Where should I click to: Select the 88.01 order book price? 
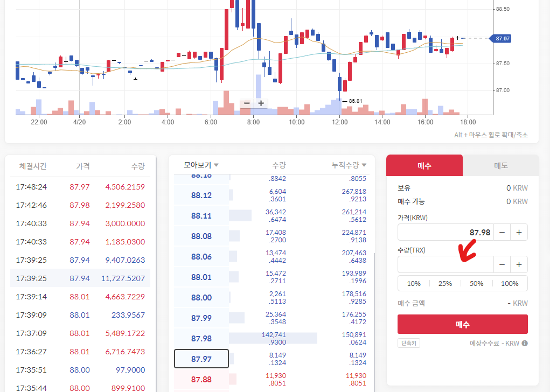click(201, 277)
